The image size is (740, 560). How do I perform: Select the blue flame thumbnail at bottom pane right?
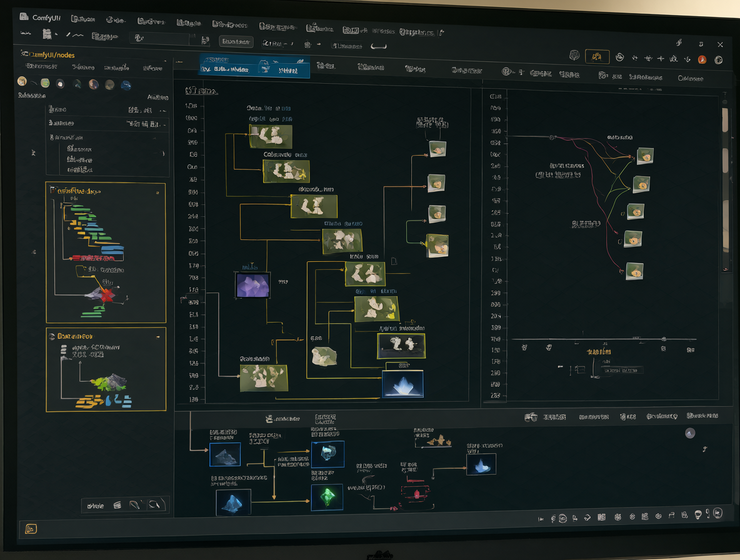click(x=481, y=464)
